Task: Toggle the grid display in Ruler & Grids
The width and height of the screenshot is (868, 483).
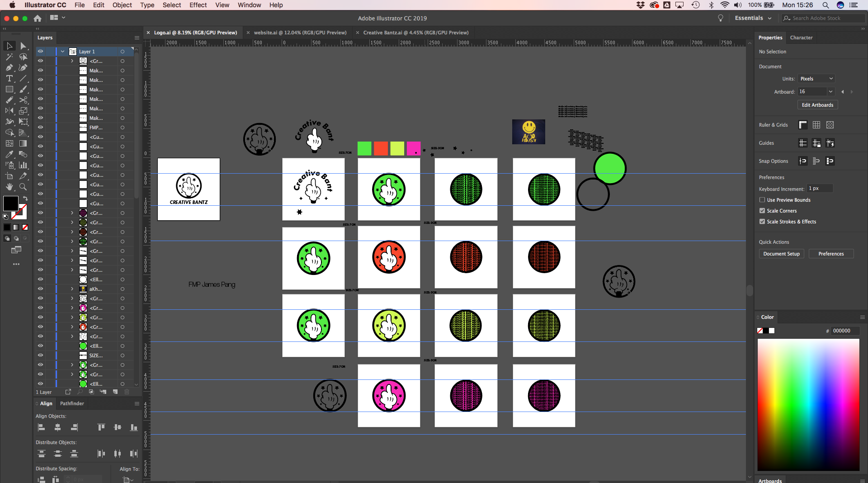Action: [x=816, y=125]
